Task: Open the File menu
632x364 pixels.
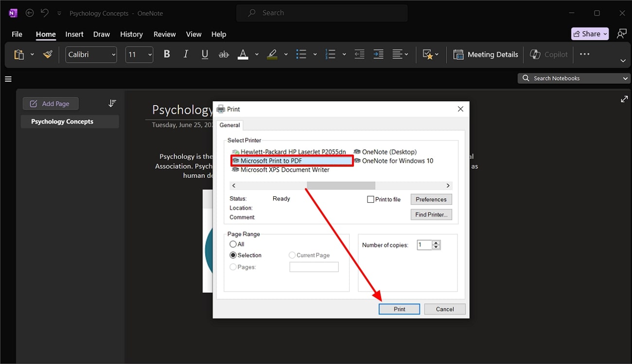Action: (17, 34)
